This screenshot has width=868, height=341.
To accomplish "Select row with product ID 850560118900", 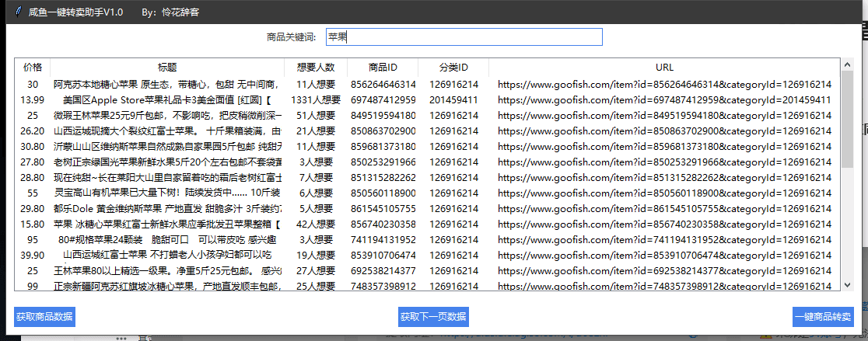I will (383, 193).
